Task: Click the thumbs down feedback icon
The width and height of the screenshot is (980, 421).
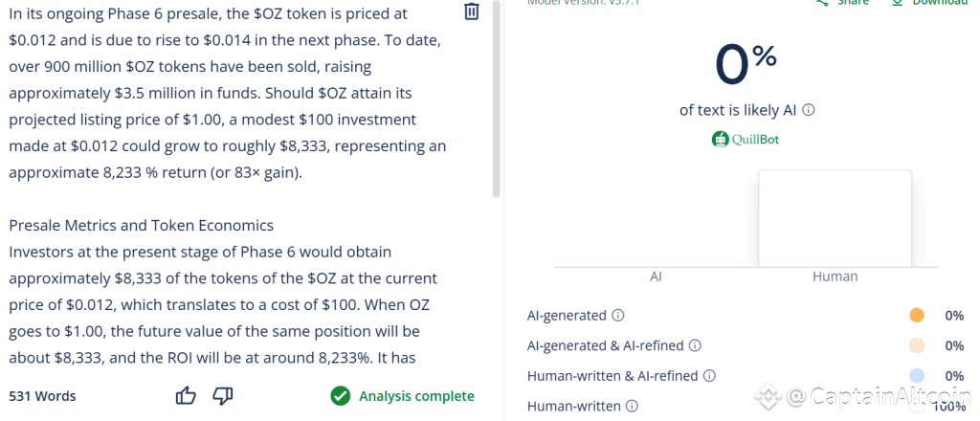Action: pyautogui.click(x=222, y=396)
